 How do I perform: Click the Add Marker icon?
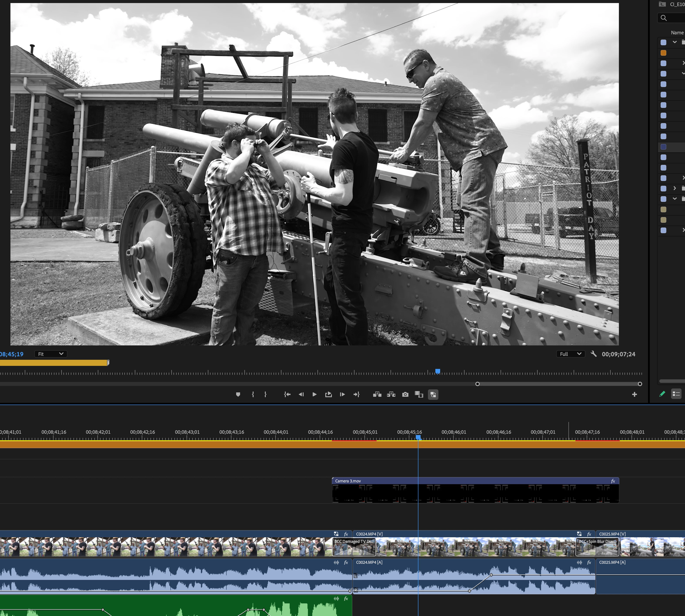tap(238, 394)
